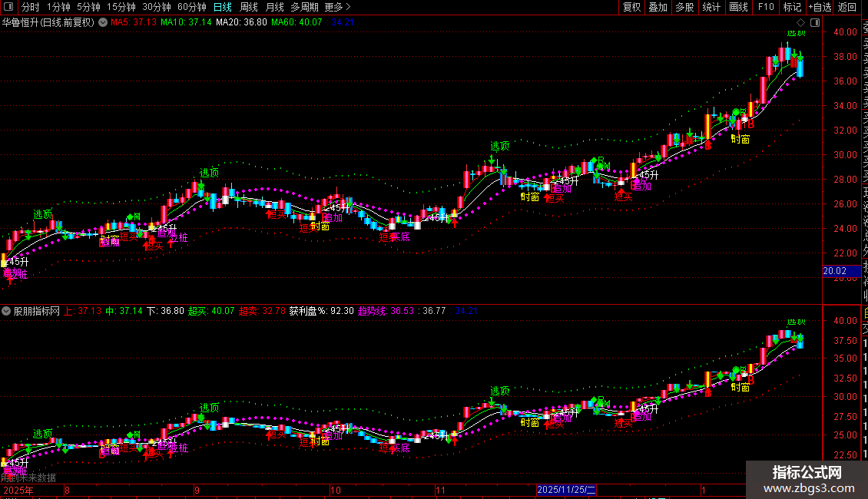
Task: Click the 2025年 label on time axis
Action: 18,490
